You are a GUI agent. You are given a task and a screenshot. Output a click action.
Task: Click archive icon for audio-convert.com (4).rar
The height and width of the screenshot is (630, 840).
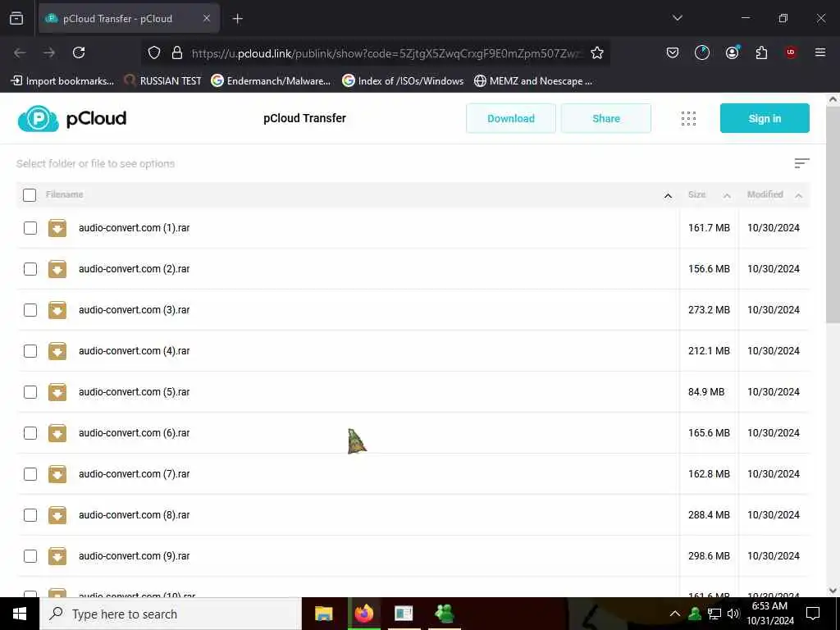tap(57, 351)
